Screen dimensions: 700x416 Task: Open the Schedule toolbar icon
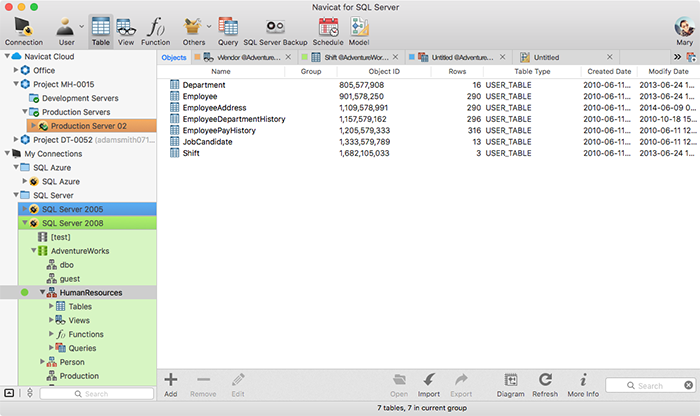(x=328, y=31)
